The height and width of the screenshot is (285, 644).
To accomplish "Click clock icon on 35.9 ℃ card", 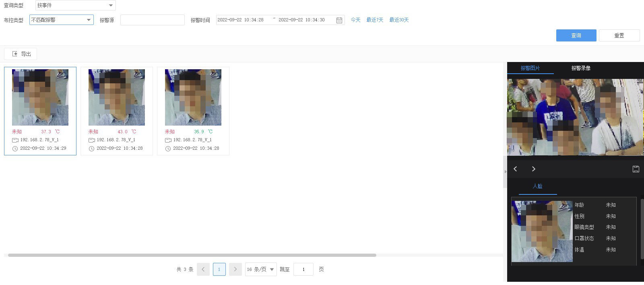I will coord(168,149).
